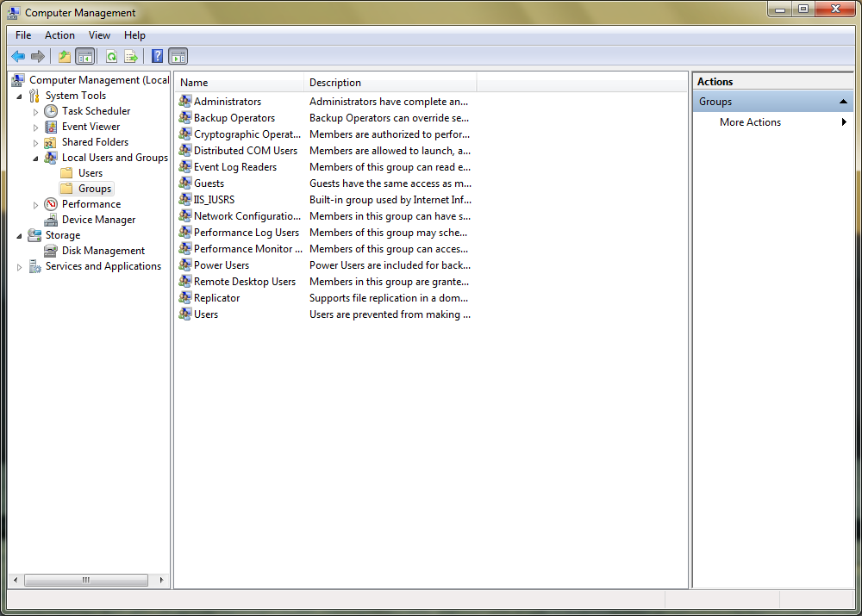Click the blue Help toolbar icon
862x616 pixels.
[x=157, y=56]
